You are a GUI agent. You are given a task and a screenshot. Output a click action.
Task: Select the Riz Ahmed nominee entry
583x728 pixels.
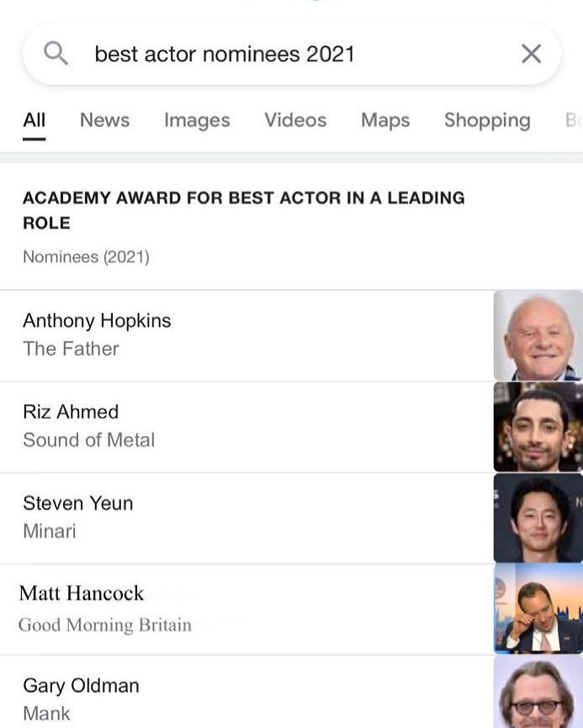tap(71, 412)
